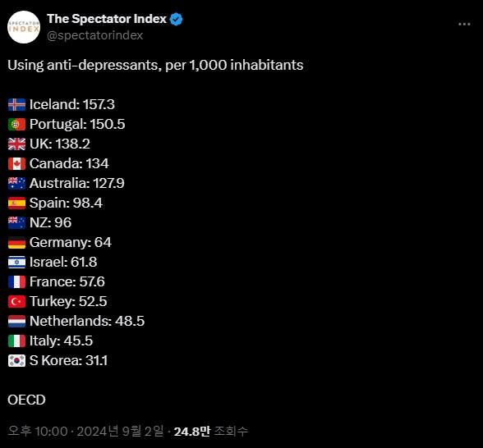Screen dimensions: 483x448
Task: Click the New Zealand flag emoji
Action: (16, 223)
